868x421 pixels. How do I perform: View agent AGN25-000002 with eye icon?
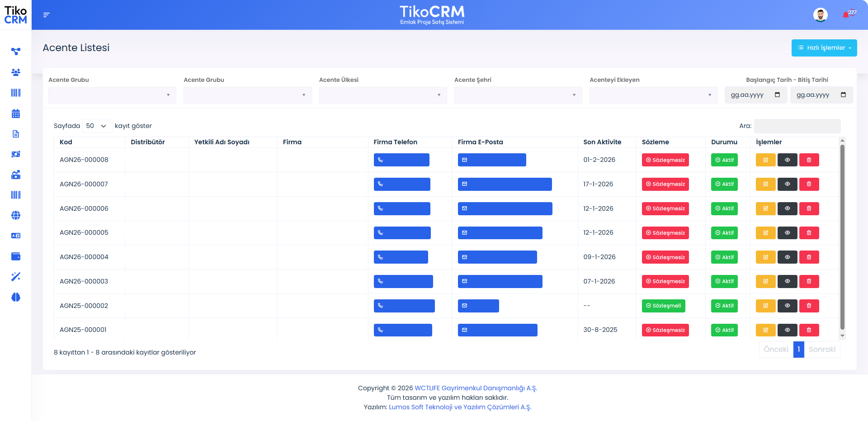(787, 306)
